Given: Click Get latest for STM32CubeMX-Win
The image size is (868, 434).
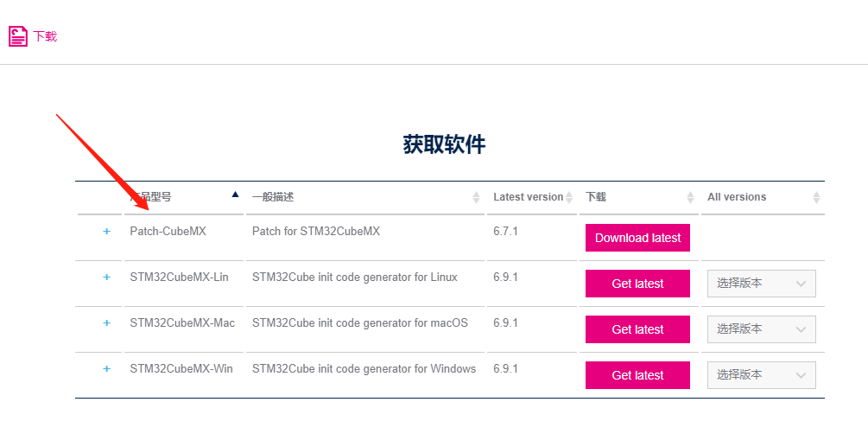Looking at the screenshot, I should coord(637,375).
